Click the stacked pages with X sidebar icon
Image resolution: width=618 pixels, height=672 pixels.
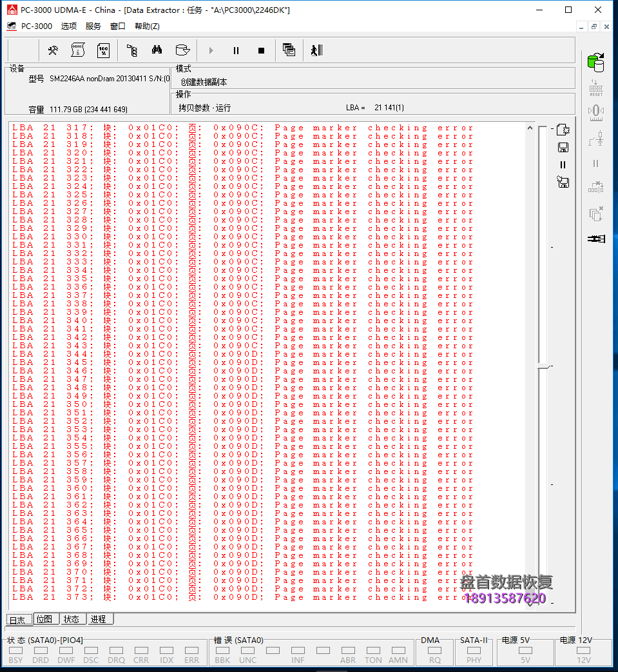(x=595, y=213)
